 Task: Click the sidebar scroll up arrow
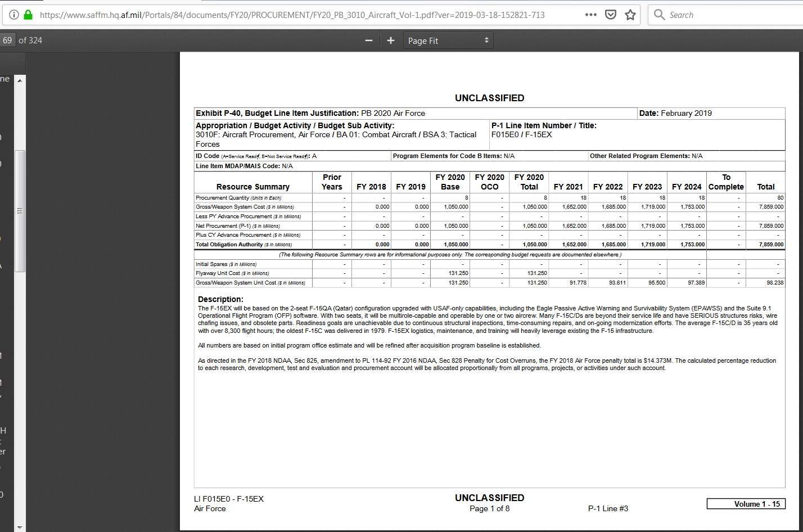coord(20,80)
